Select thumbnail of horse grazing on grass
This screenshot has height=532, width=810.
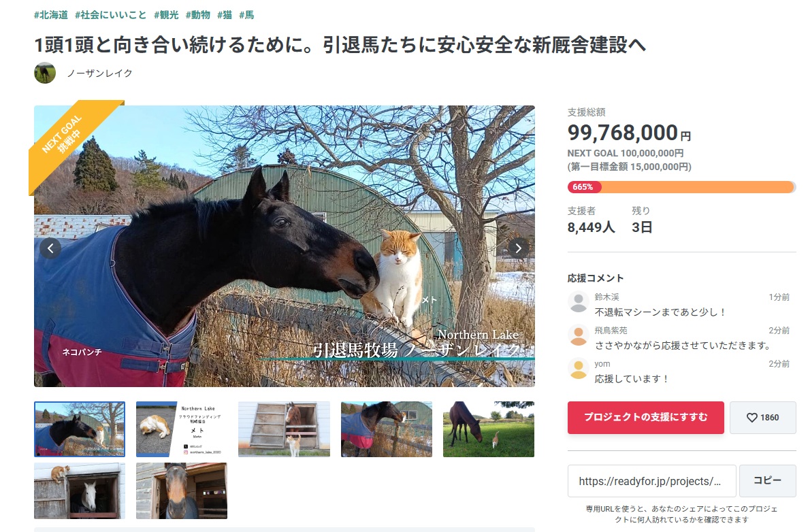[x=489, y=429]
